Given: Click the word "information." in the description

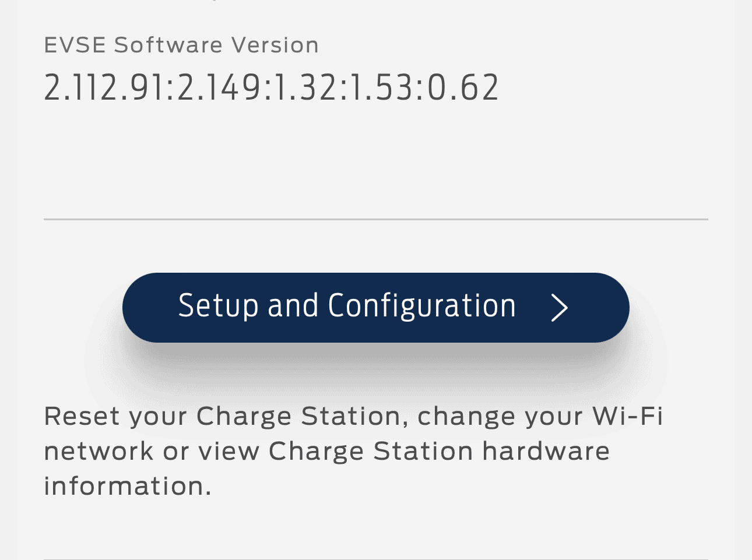Looking at the screenshot, I should click(128, 487).
